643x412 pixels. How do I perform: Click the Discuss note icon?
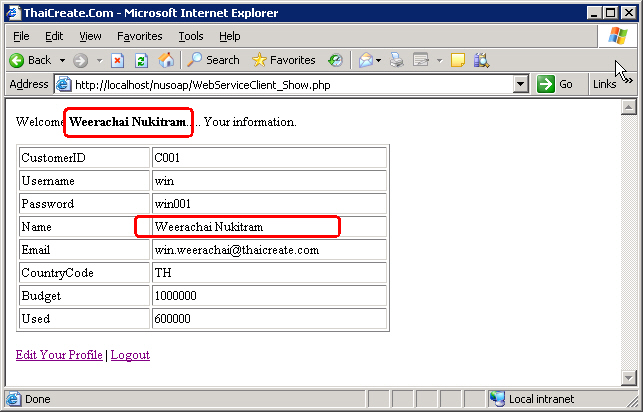pos(458,61)
